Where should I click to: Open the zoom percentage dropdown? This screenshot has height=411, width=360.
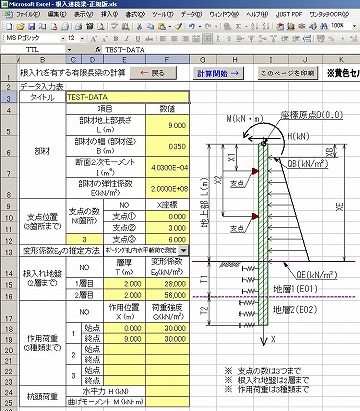pos(354,26)
